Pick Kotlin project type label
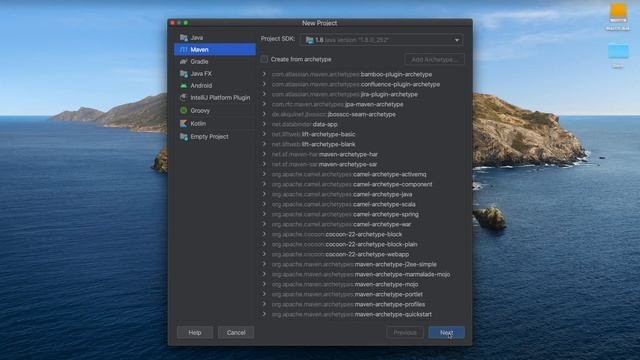The width and height of the screenshot is (640, 360). [198, 123]
